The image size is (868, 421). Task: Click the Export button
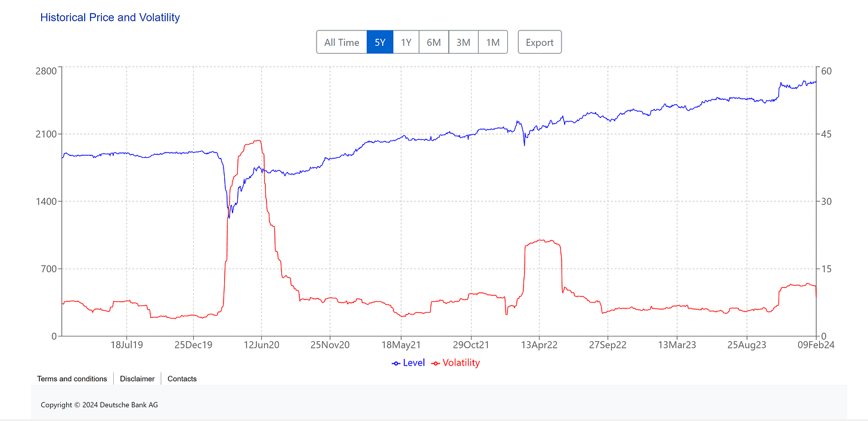(540, 42)
